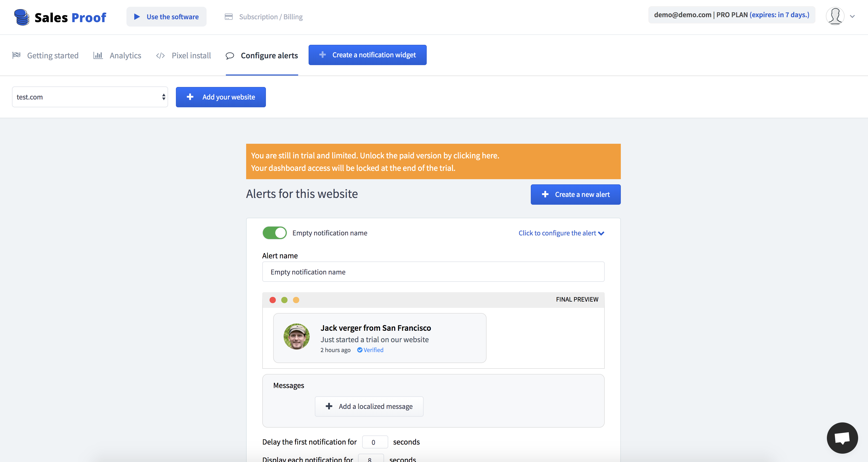
Task: Open Use the software section
Action: (167, 16)
